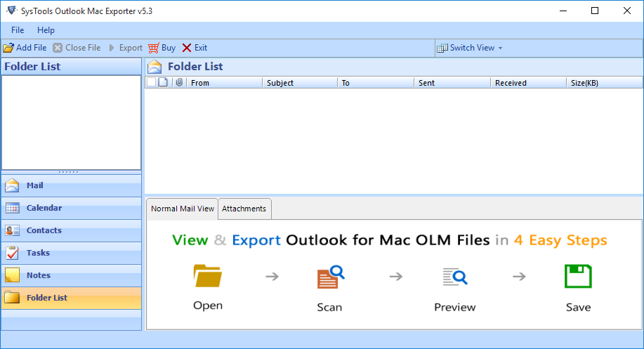Image resolution: width=644 pixels, height=349 pixels.
Task: Click the Switch View grid icon
Action: (442, 48)
